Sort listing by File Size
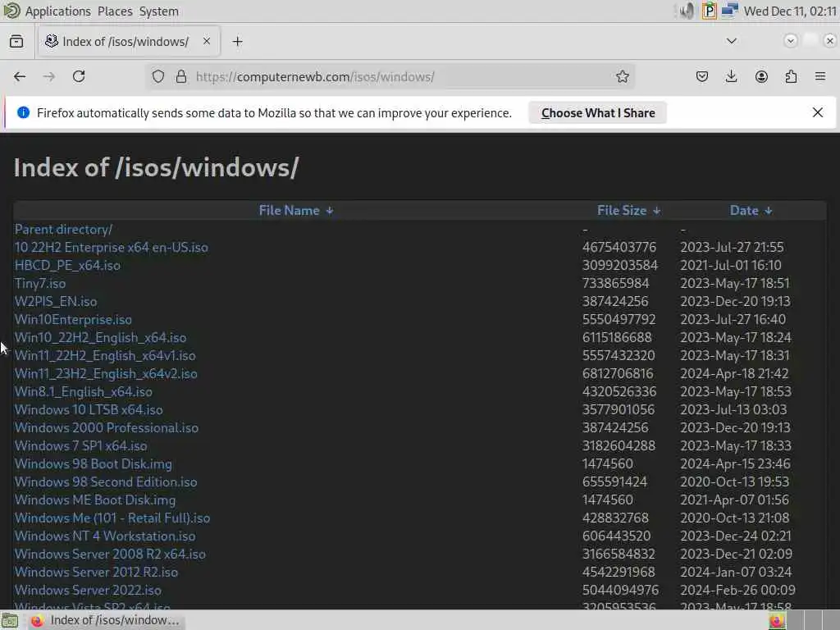Image resolution: width=840 pixels, height=630 pixels. [x=629, y=211]
